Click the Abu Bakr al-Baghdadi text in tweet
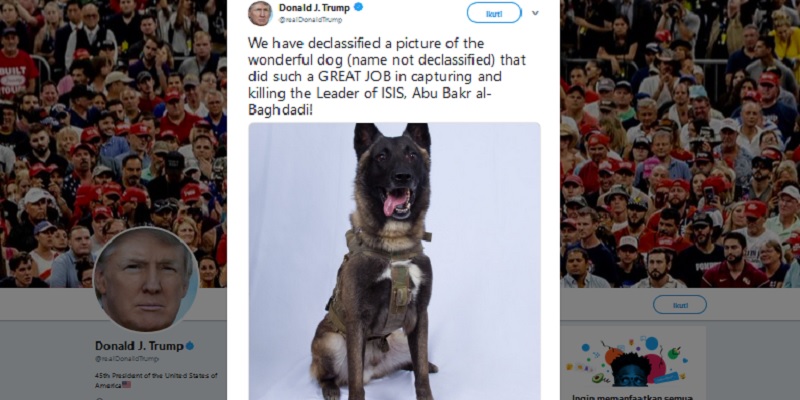 click(x=370, y=101)
